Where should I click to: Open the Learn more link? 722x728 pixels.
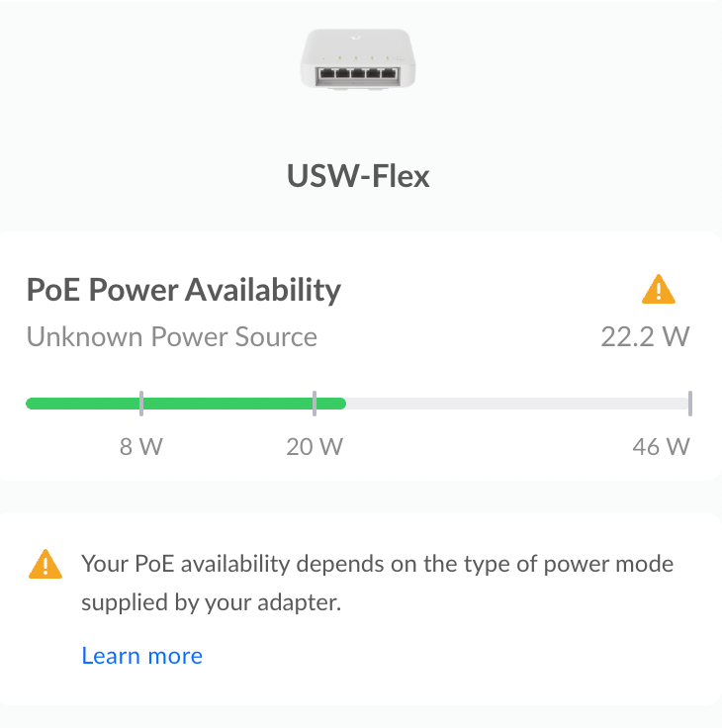point(142,656)
